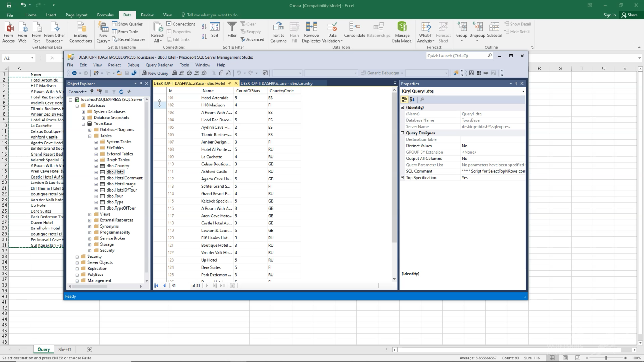Click Advanced filter button in Excel

(252, 39)
